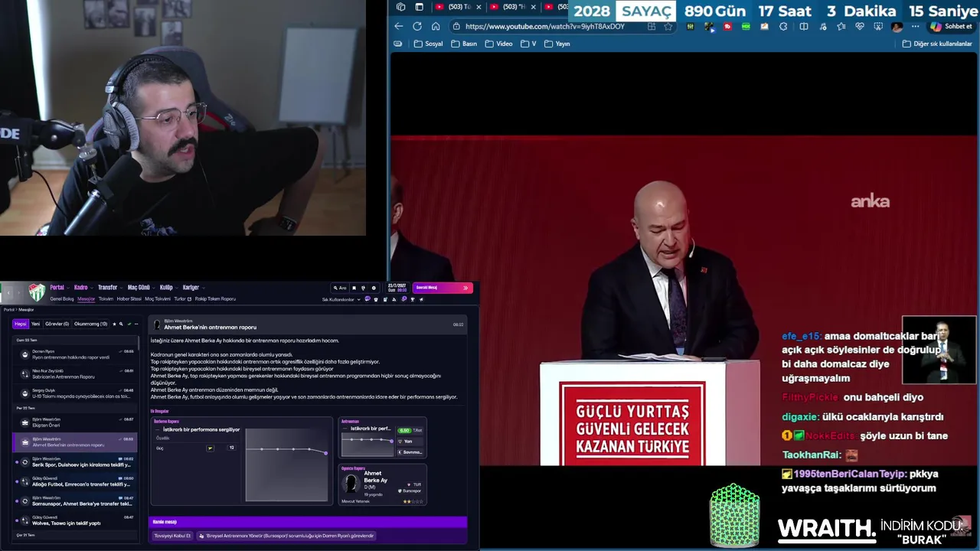
Task: Click the trophy shortcut icon in shortcut row
Action: 413,299
